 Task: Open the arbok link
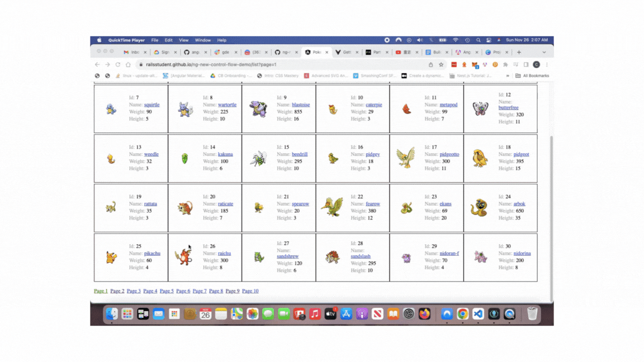click(x=519, y=203)
